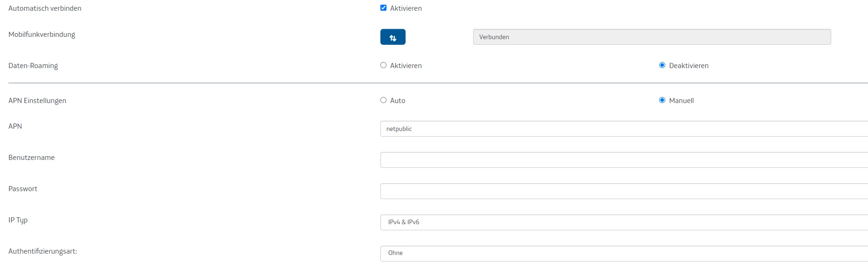Click the Automatisch verbinden label
Viewport: 868px width, 269px height.
(45, 8)
